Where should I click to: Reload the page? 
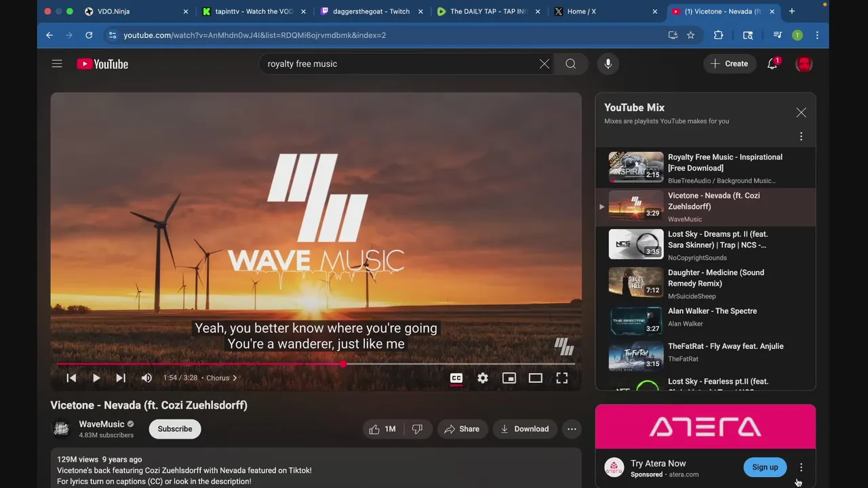[89, 35]
